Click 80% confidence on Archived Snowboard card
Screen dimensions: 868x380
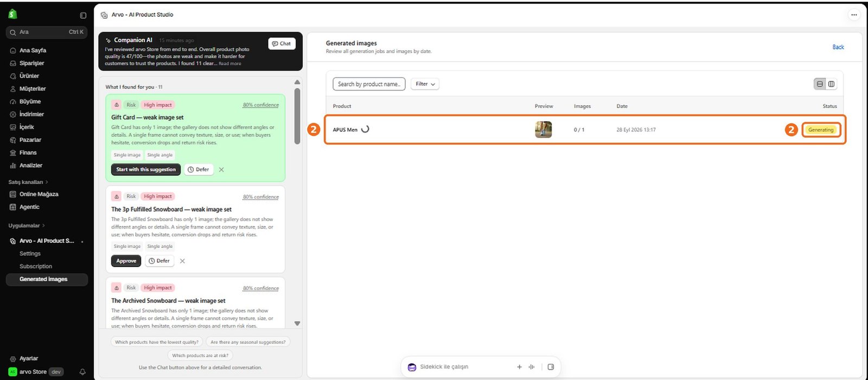point(261,288)
